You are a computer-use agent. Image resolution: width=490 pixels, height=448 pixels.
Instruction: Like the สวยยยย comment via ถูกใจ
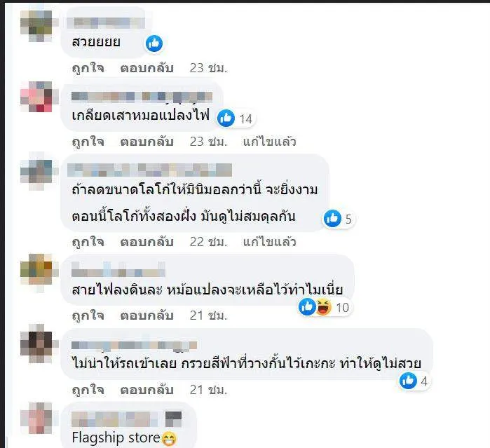point(88,68)
